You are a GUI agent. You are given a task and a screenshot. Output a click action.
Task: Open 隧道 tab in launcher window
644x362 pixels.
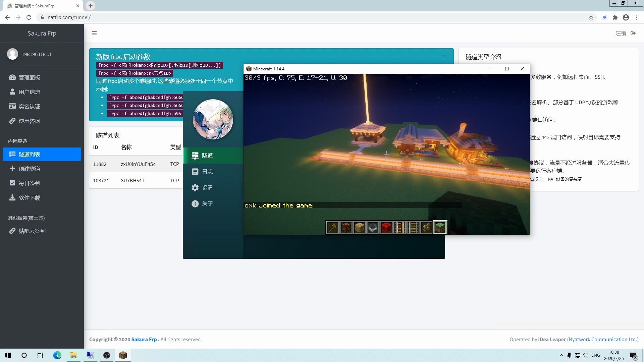213,156
